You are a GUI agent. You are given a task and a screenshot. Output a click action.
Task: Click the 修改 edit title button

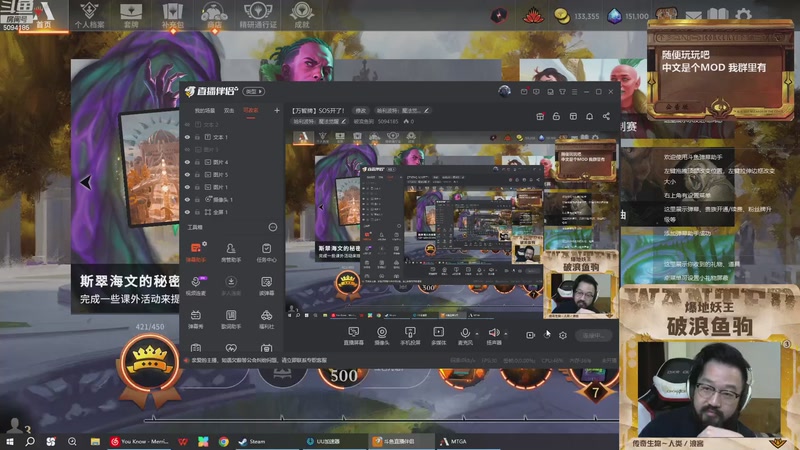(361, 110)
